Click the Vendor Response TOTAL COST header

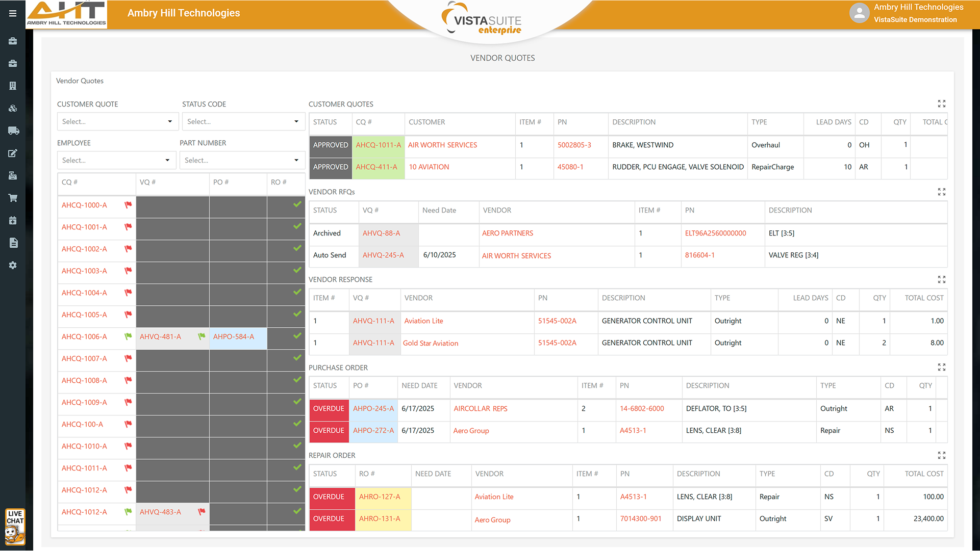coord(923,298)
